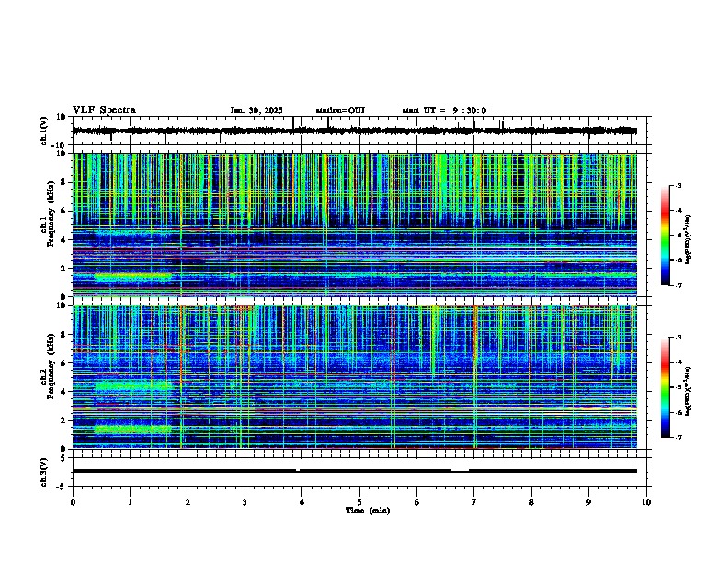This screenshot has width=728, height=563.
Task: Click the small notch in ch.3 trace near 3.9 min
Action: (x=298, y=471)
